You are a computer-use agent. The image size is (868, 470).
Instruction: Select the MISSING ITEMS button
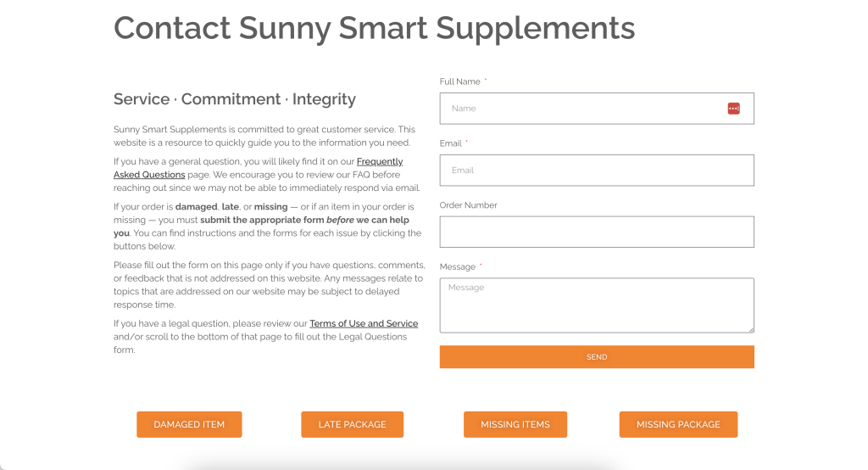pyautogui.click(x=515, y=424)
